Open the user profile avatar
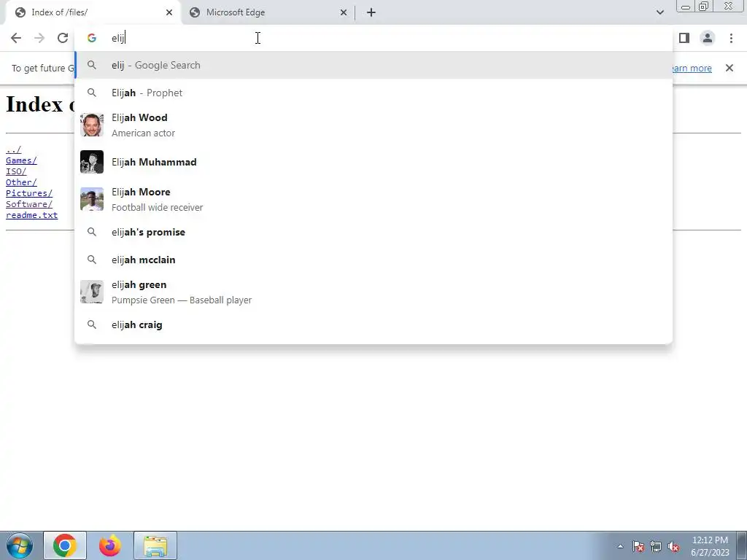The image size is (747, 560). tap(708, 38)
